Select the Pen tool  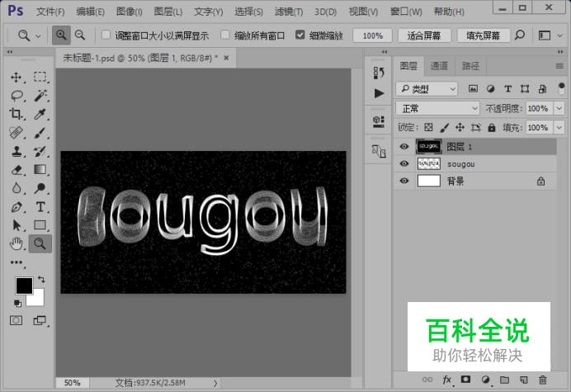[16, 207]
